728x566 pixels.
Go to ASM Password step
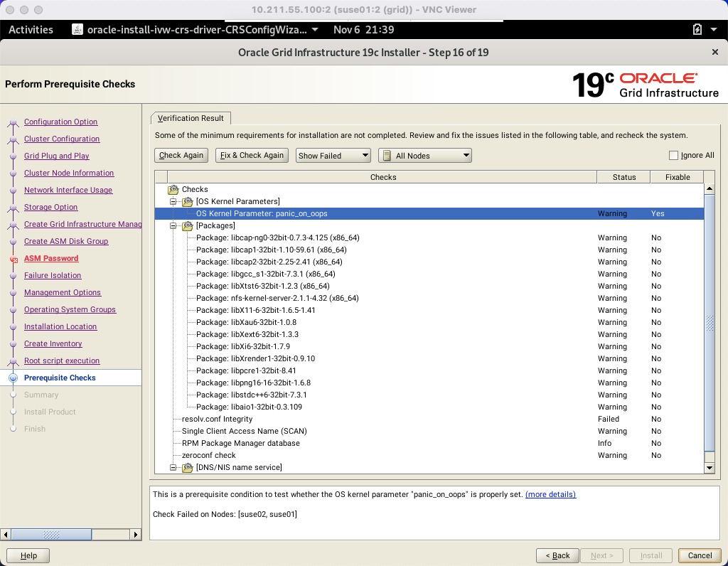pyautogui.click(x=51, y=259)
